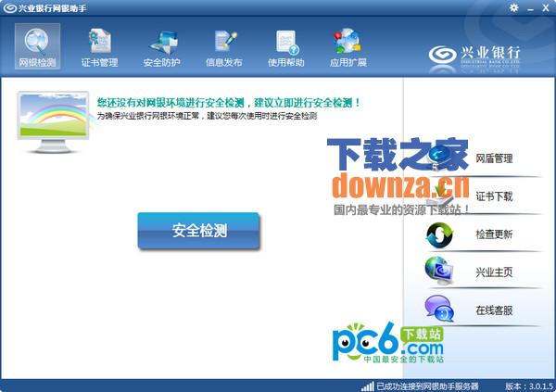Click the rainbow monitor status image
556x392 pixels.
[x=53, y=122]
